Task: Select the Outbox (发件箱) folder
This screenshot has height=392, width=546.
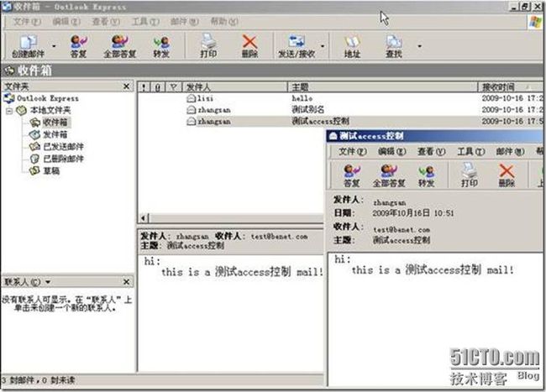Action: tap(55, 134)
